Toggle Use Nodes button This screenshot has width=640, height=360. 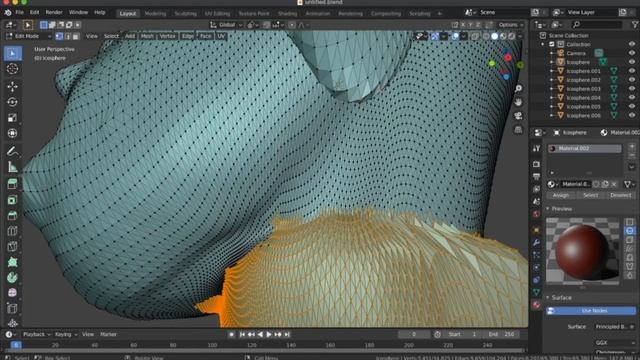pyautogui.click(x=591, y=311)
